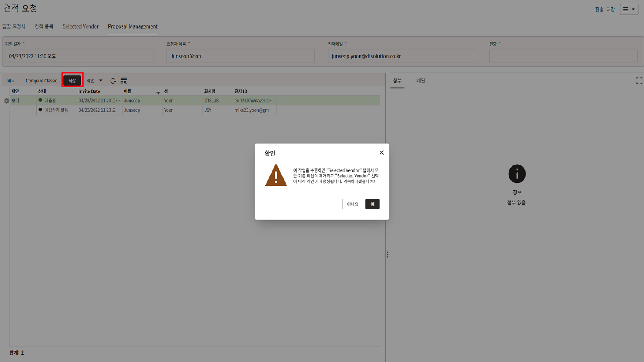Click the 저장 save link

tap(610, 10)
